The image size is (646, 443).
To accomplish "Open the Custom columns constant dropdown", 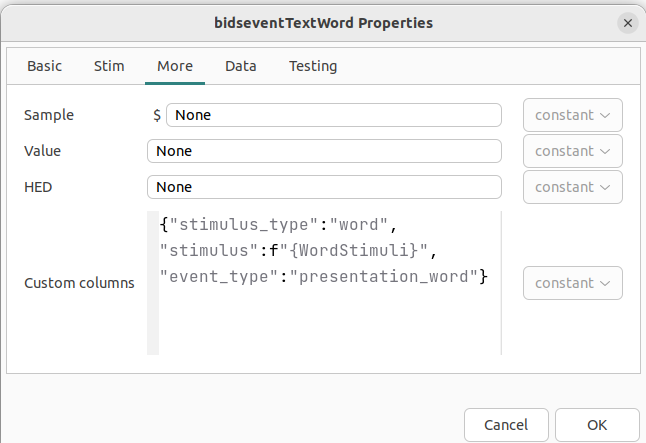I will [x=573, y=283].
